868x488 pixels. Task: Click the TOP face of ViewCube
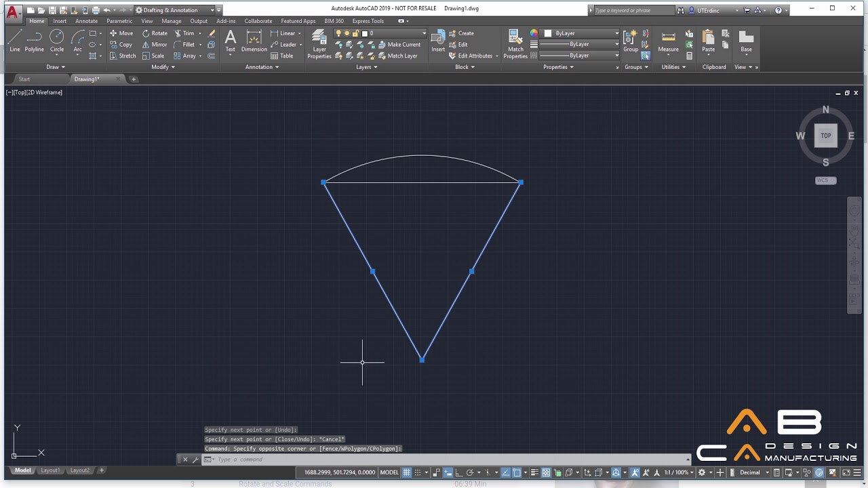[x=826, y=136]
